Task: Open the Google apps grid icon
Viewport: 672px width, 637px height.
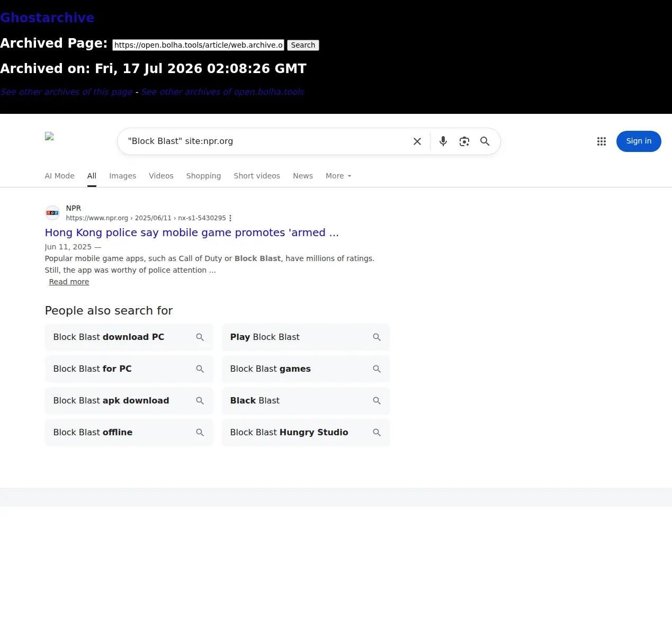Action: click(x=602, y=141)
